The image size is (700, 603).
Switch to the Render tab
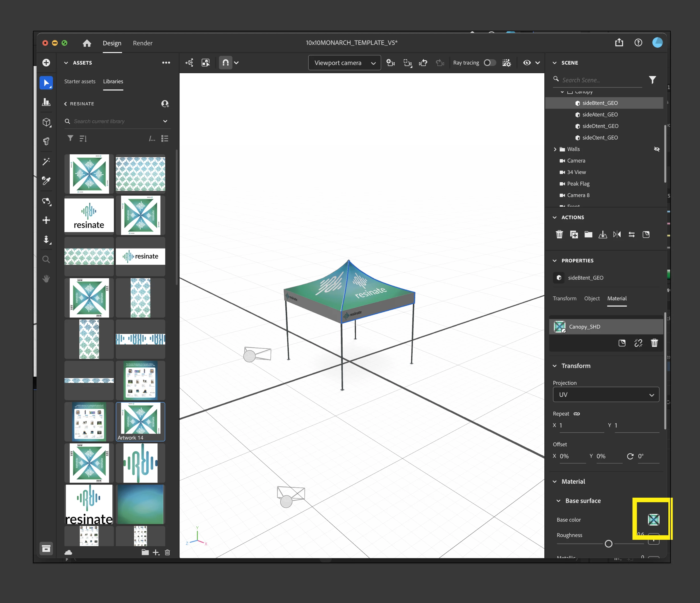[x=143, y=43]
